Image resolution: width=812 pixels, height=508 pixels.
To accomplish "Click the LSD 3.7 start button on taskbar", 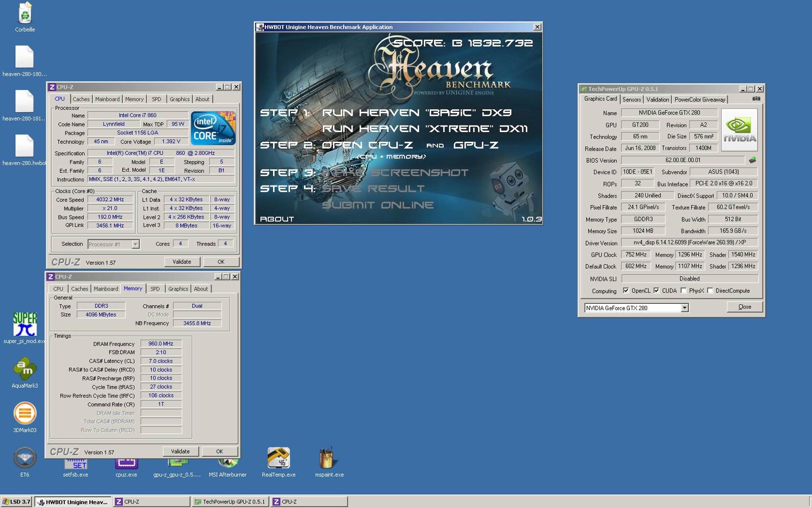I will [16, 501].
